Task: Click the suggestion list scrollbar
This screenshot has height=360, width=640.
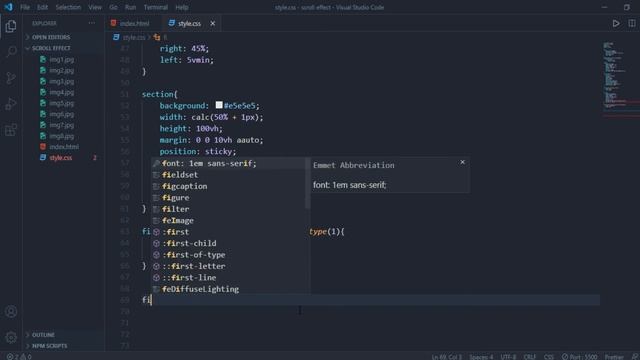Action: click(308, 184)
